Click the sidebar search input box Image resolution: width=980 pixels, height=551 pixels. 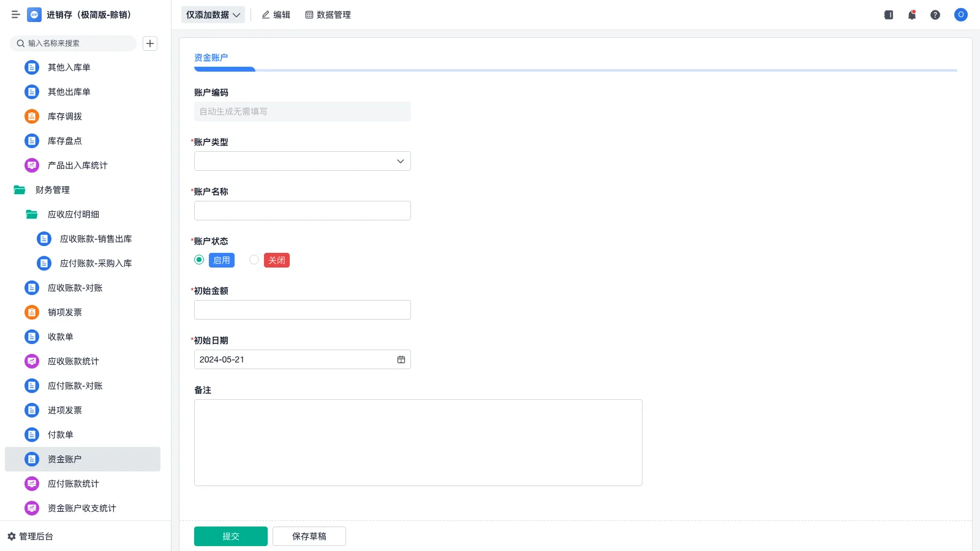coord(73,43)
